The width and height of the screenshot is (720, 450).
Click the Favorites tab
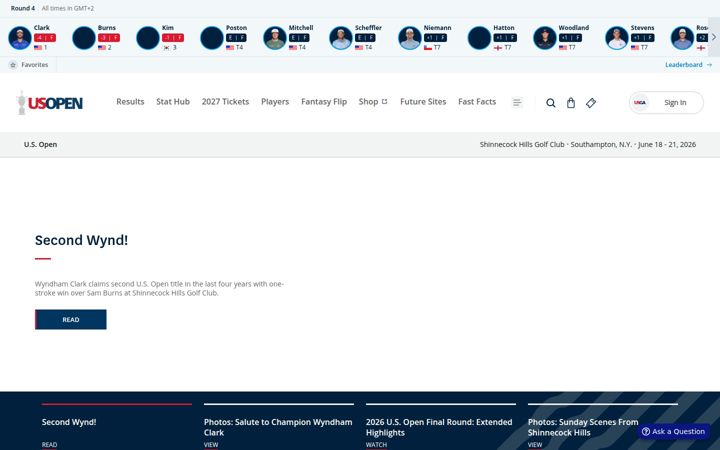[x=28, y=65]
